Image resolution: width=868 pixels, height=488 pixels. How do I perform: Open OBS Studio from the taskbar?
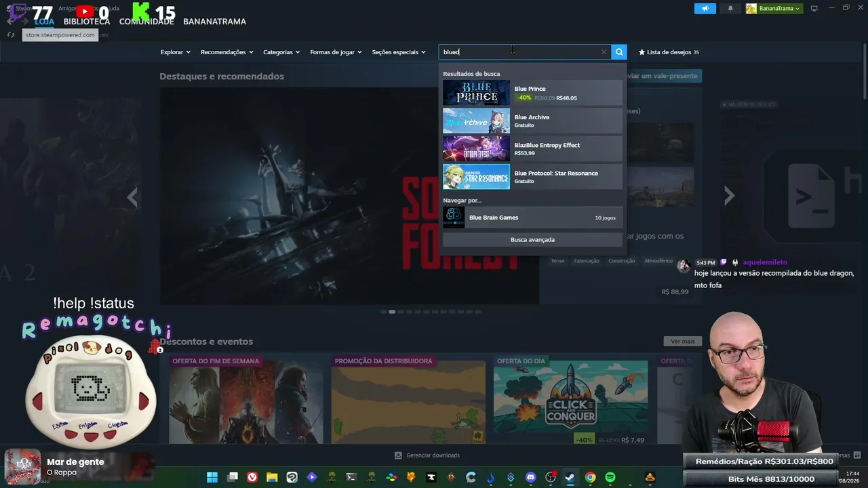pyautogui.click(x=551, y=477)
